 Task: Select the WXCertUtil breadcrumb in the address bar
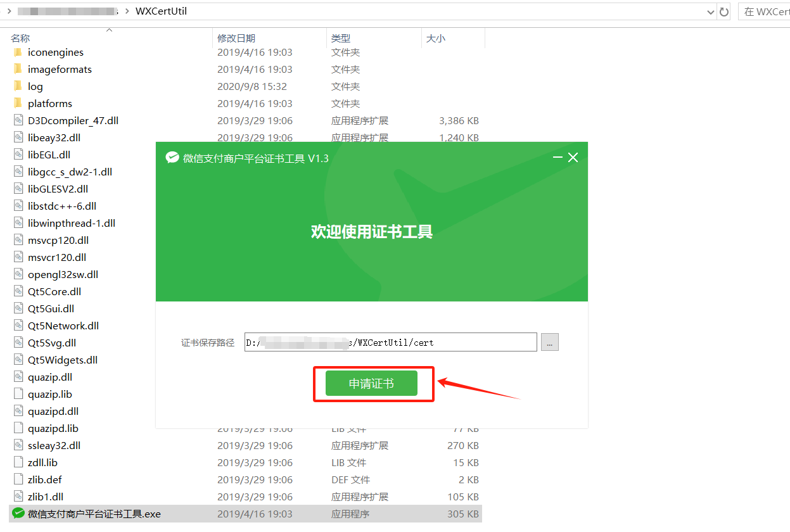[161, 11]
